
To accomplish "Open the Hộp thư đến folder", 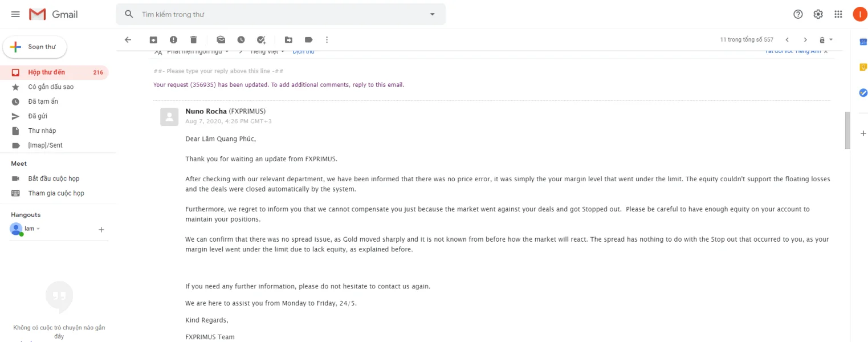I will 47,72.
